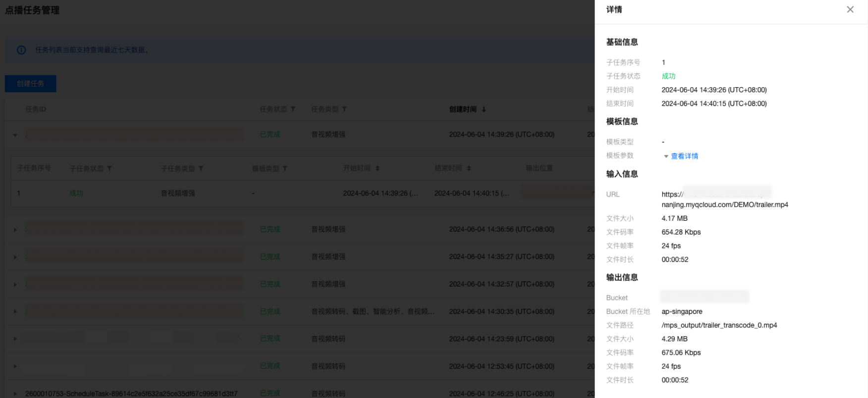This screenshot has width=868, height=398.
Task: Expand the task row created at 14:36:56
Action: (x=15, y=230)
